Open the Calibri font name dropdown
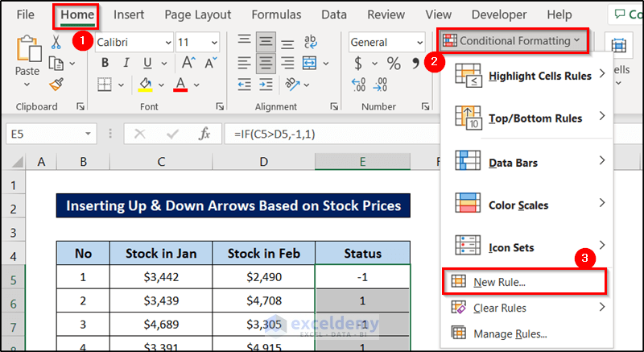644x352 pixels. click(x=168, y=43)
